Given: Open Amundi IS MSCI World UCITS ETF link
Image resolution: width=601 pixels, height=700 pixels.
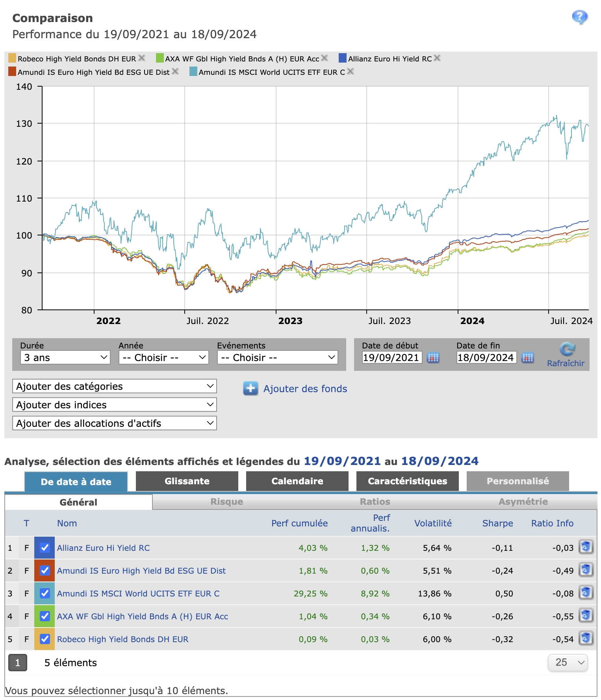Looking at the screenshot, I should [138, 593].
